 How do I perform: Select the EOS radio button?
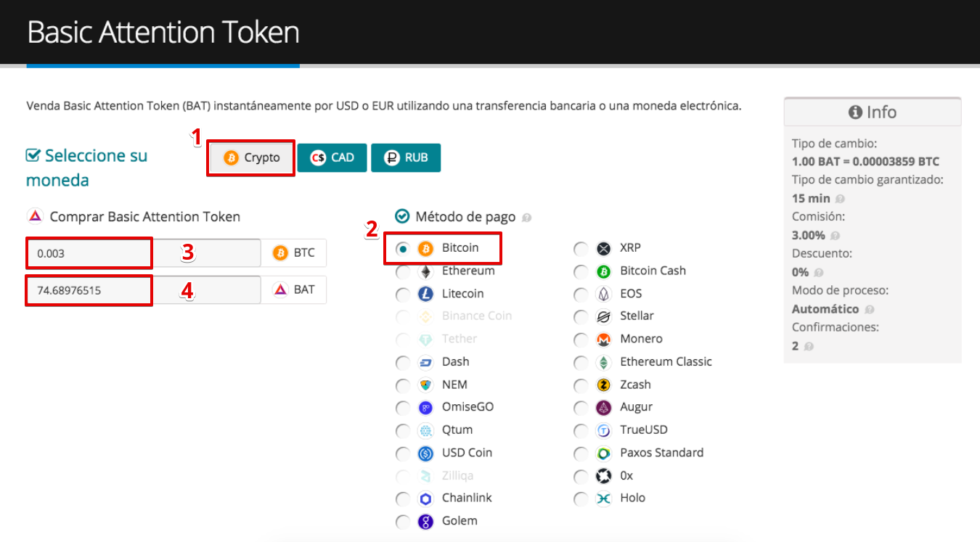(581, 294)
